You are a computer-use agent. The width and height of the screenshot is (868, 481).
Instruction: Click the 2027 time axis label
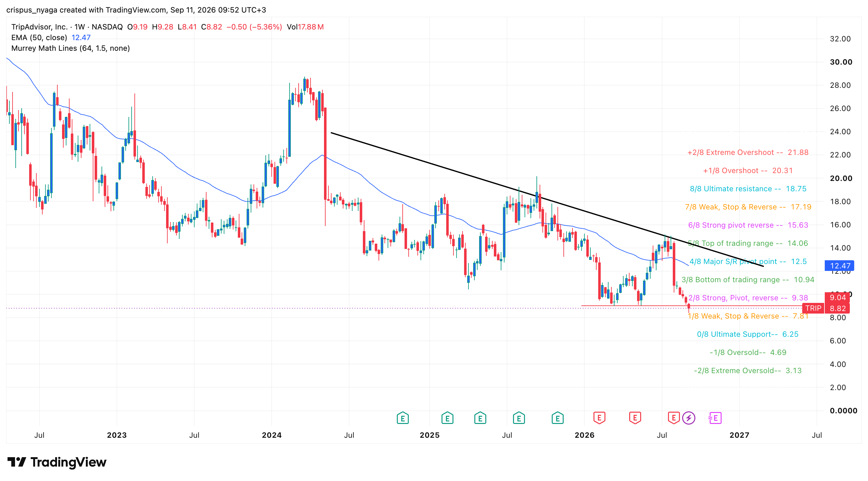pyautogui.click(x=739, y=435)
